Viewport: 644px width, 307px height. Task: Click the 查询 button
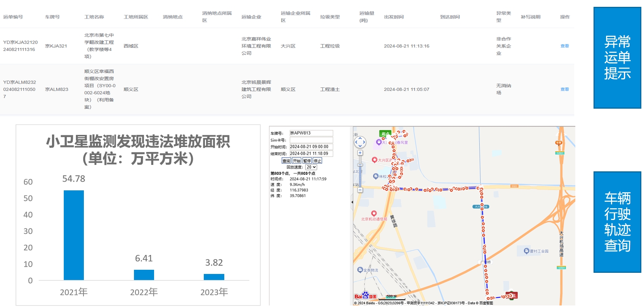286,161
